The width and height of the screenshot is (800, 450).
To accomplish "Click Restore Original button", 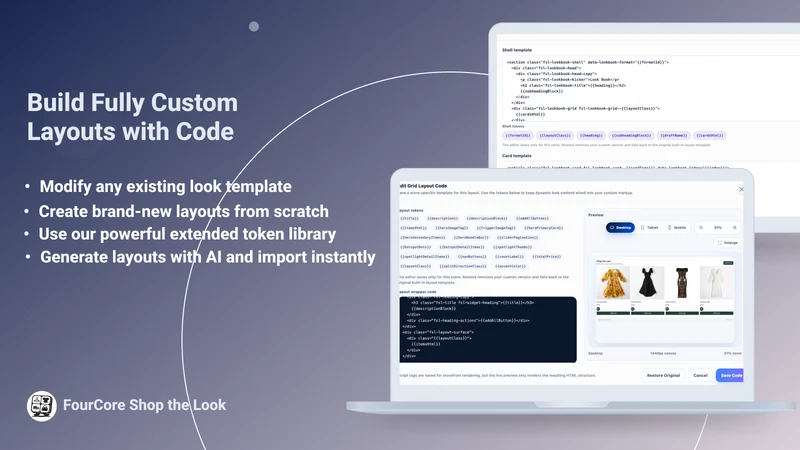I will (663, 376).
